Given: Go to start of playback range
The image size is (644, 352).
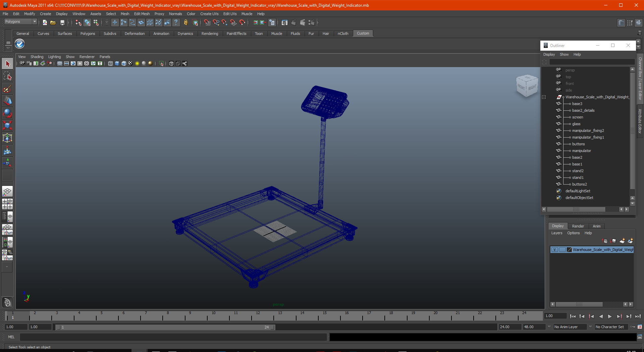Looking at the screenshot, I should [x=573, y=316].
